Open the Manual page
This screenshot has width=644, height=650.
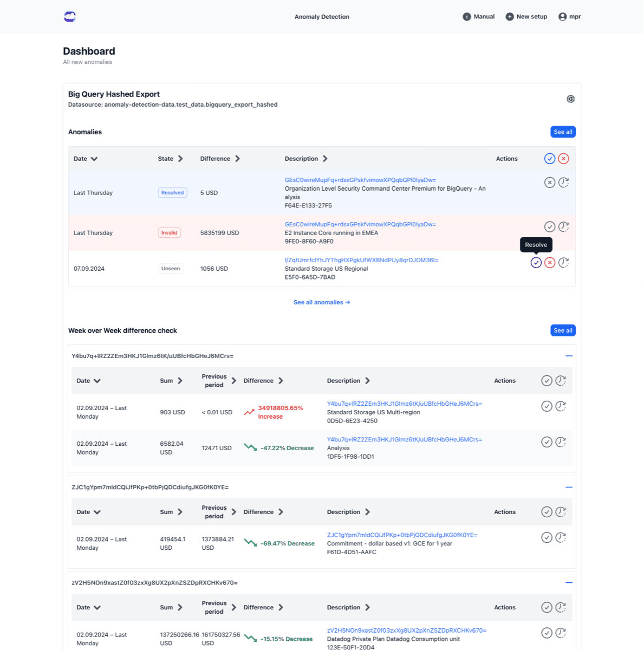coord(478,17)
